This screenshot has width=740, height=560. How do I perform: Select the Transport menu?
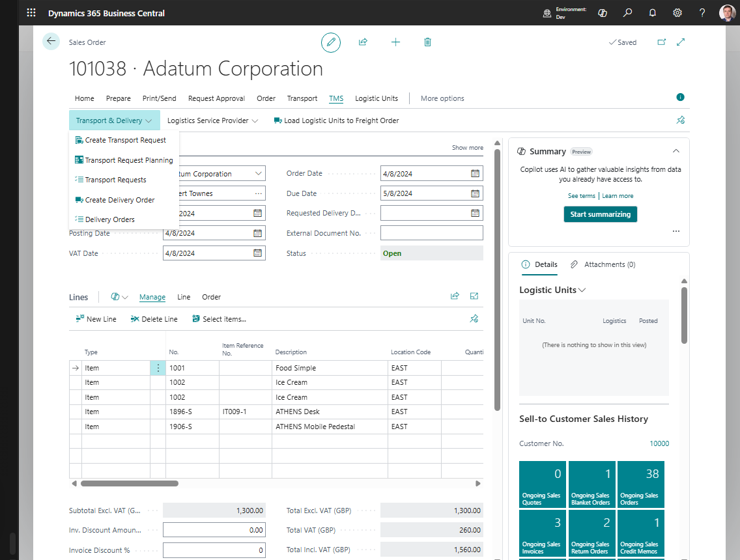pos(302,98)
